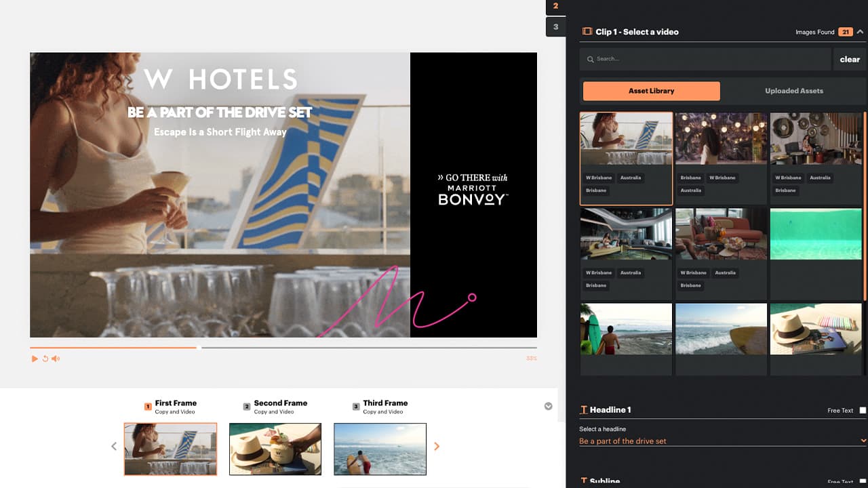868x488 pixels.
Task: Select the First Frame label
Action: 176,403
